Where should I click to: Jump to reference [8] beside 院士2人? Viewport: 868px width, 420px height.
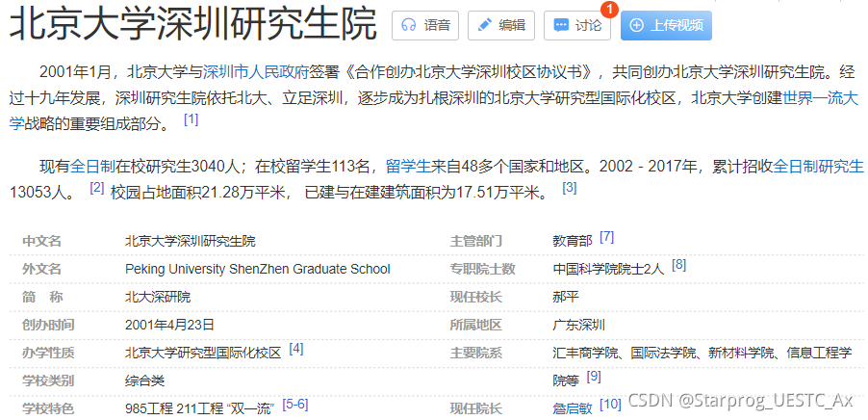(x=678, y=265)
